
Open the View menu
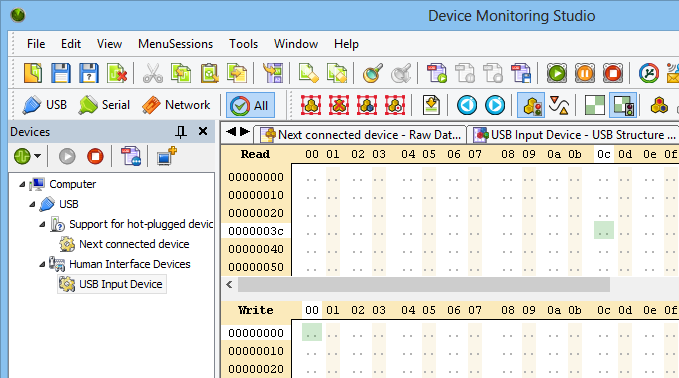[x=109, y=44]
